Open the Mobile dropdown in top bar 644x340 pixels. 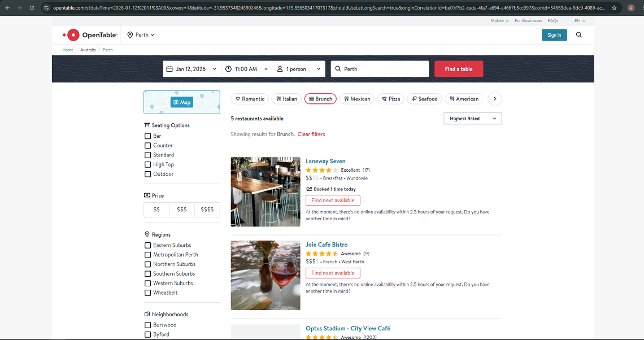pos(499,20)
